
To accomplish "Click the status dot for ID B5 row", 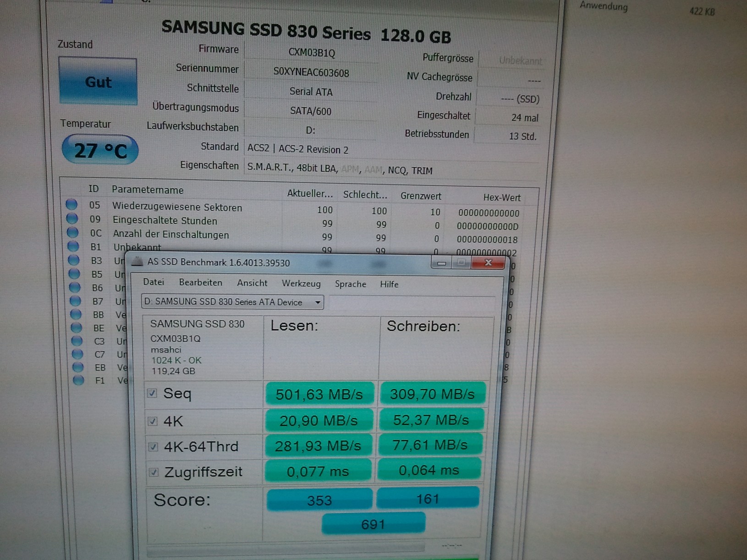I will coord(74,274).
